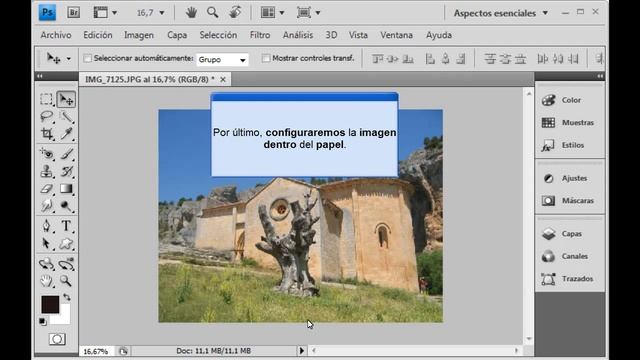Image resolution: width=640 pixels, height=360 pixels.
Task: Select the Eraser tool
Action: [x=47, y=189]
